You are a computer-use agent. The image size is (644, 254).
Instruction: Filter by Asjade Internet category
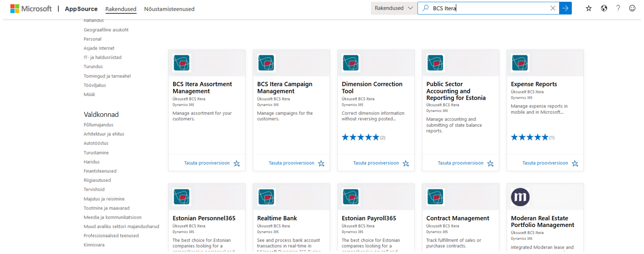click(x=99, y=48)
